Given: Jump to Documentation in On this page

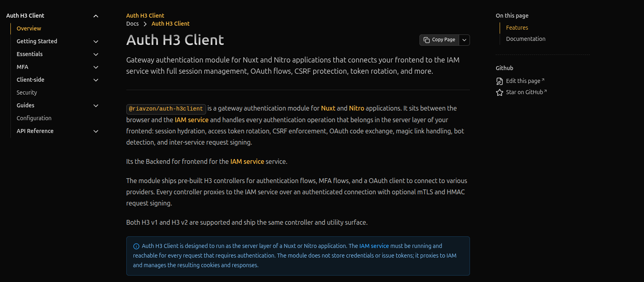Looking at the screenshot, I should 526,39.
